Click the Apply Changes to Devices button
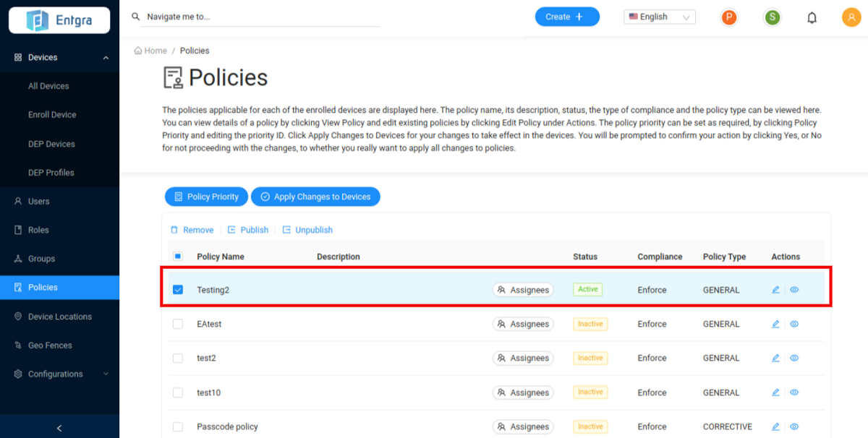 (315, 197)
